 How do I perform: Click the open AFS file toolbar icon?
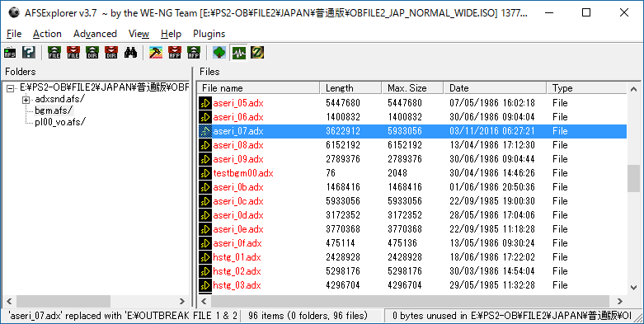tap(10, 52)
